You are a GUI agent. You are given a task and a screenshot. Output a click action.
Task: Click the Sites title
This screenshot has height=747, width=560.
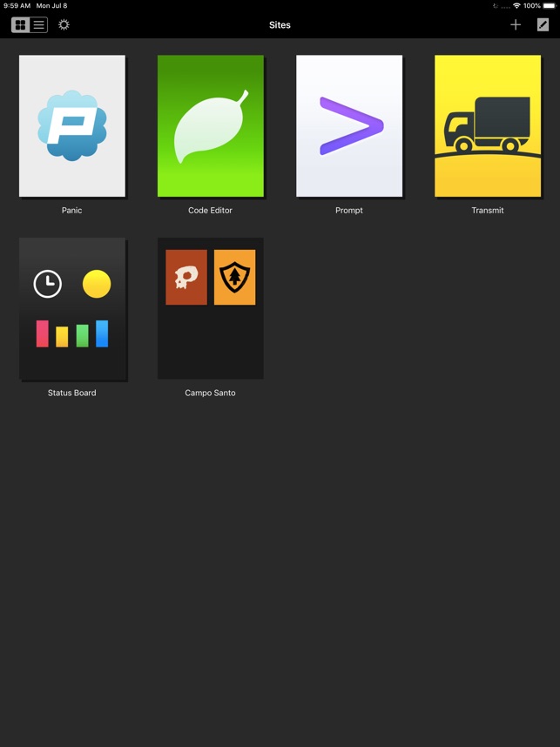click(x=280, y=25)
